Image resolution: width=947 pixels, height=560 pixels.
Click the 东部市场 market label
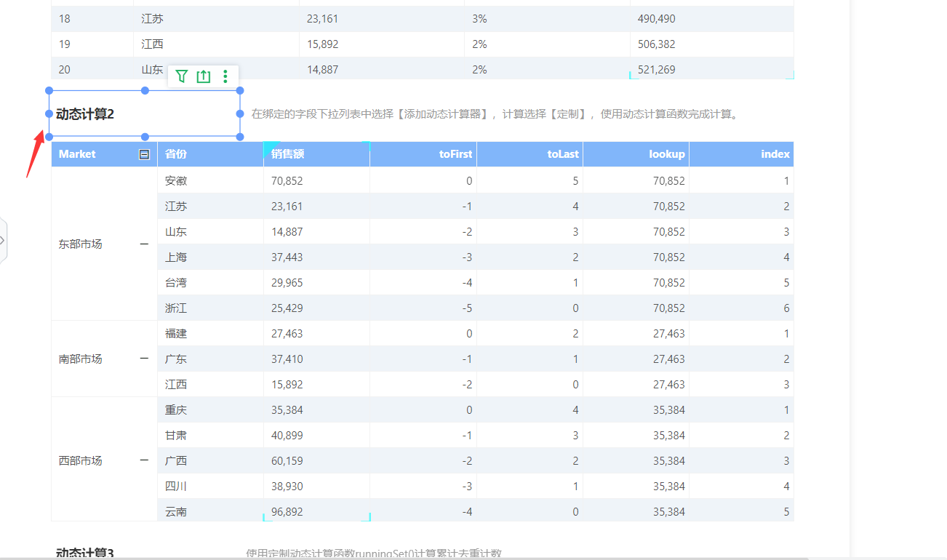(80, 244)
